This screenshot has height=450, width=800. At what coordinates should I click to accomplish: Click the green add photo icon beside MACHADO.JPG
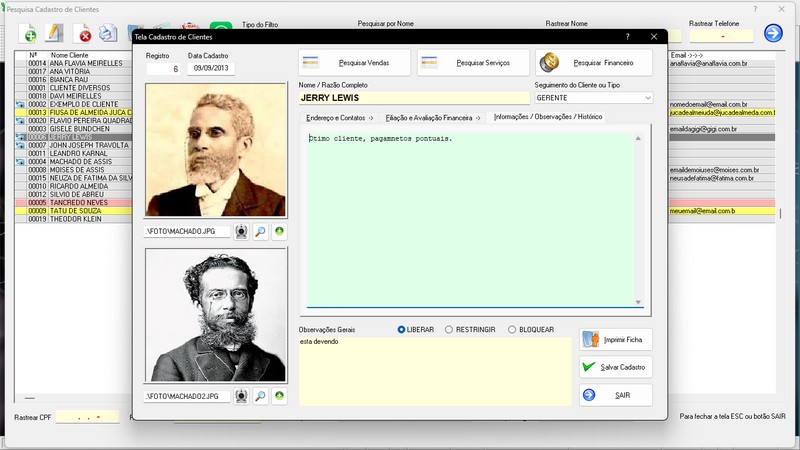point(279,232)
